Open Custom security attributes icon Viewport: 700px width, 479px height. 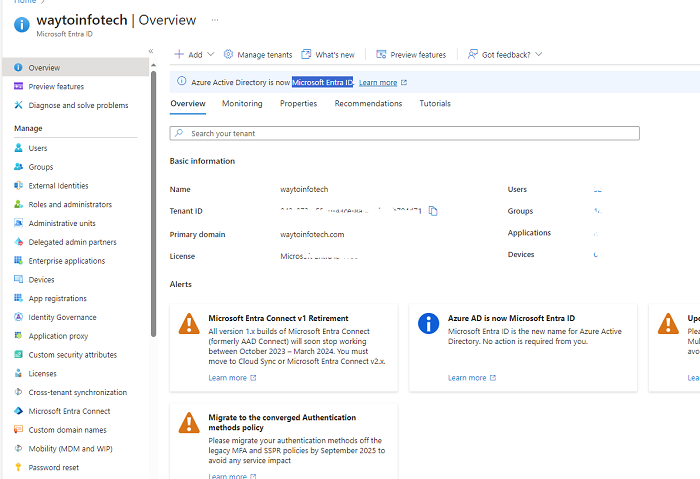point(18,354)
